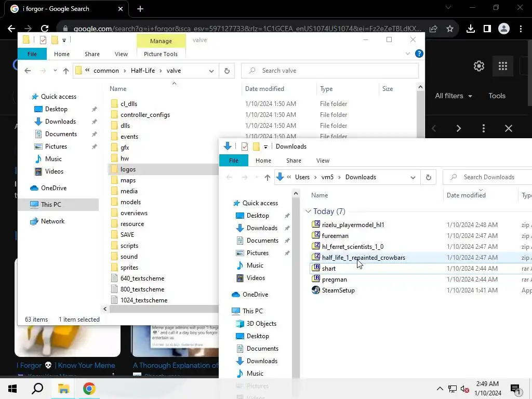532x399 pixels.
Task: Select the shart rar file
Action: coord(329,269)
